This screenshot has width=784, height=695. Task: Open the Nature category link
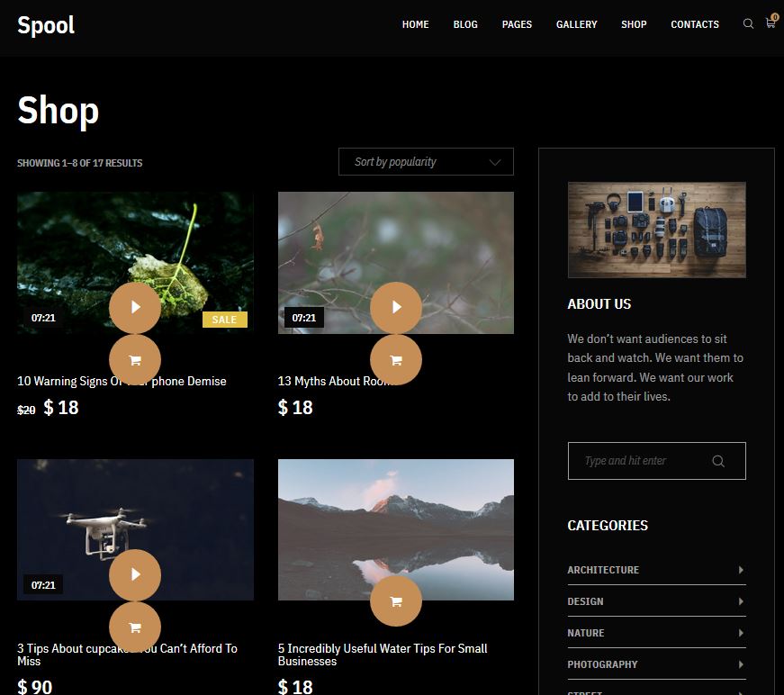pyautogui.click(x=586, y=633)
